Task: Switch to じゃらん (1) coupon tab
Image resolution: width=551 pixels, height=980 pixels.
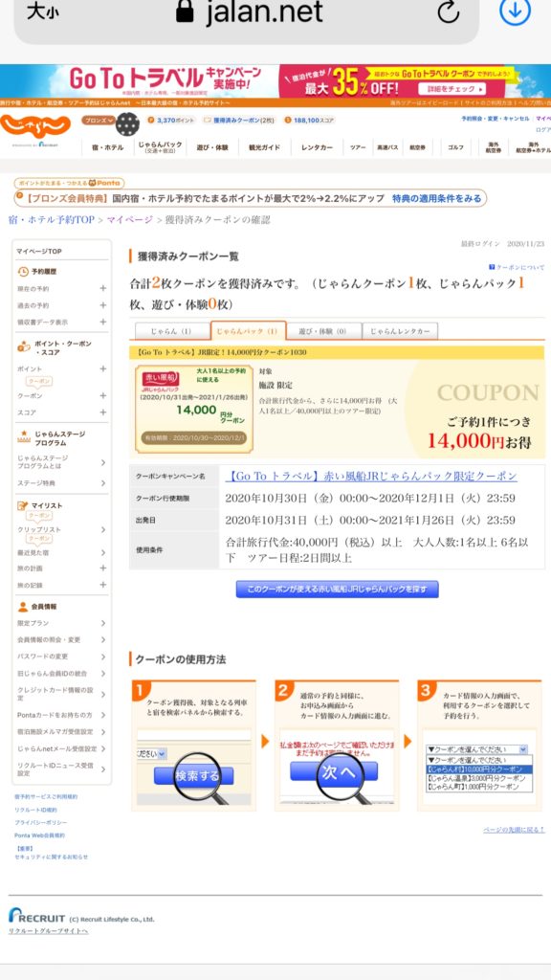Action: [172, 331]
